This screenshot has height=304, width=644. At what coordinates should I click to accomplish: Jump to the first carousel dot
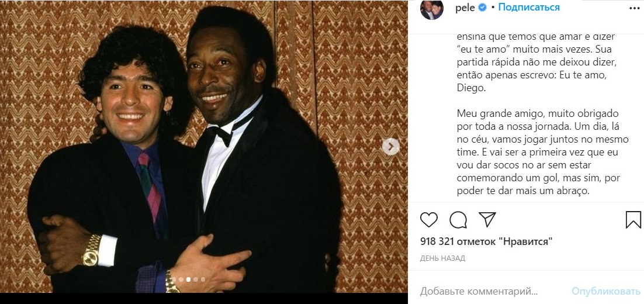pos(174,279)
